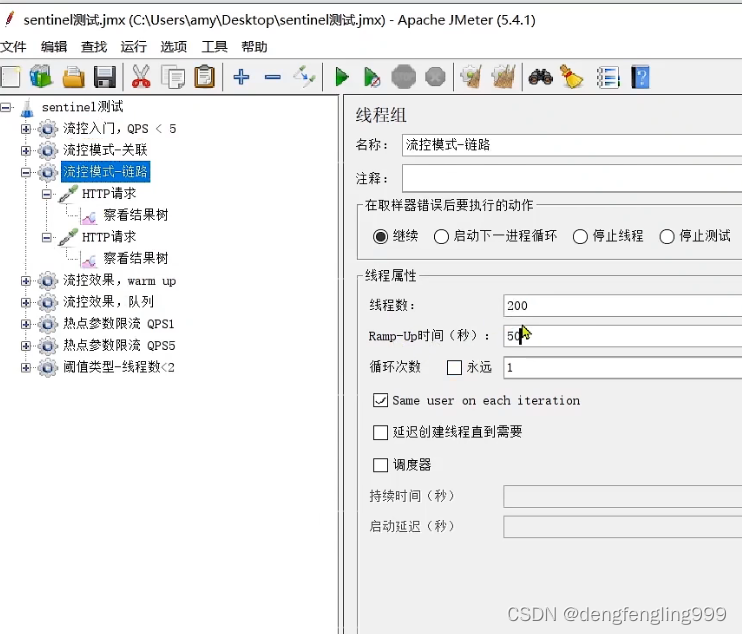742x634 pixels.
Task: Start the test with green play icon
Action: click(x=342, y=77)
